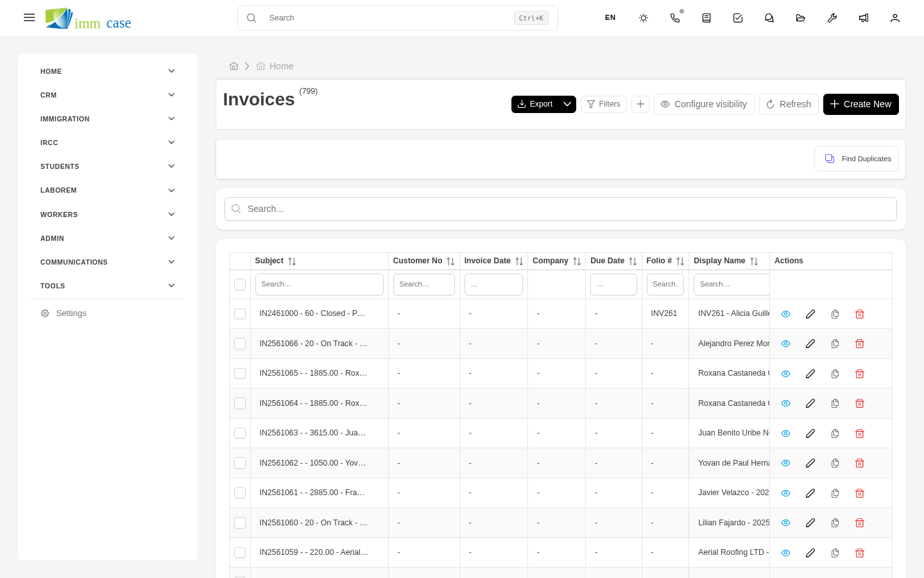
Task: Open the phone calls icon in header
Action: point(675,18)
